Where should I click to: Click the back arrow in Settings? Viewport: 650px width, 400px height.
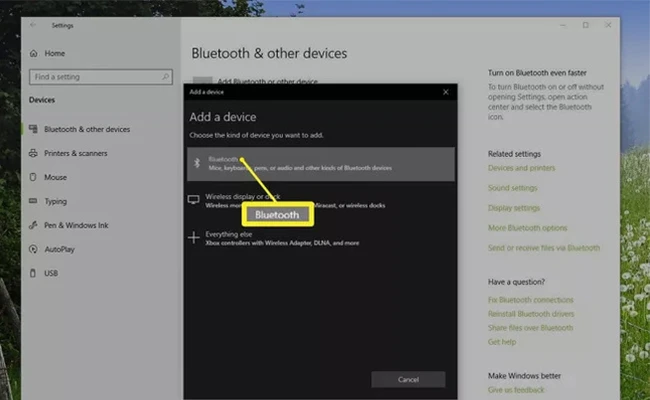pyautogui.click(x=33, y=25)
